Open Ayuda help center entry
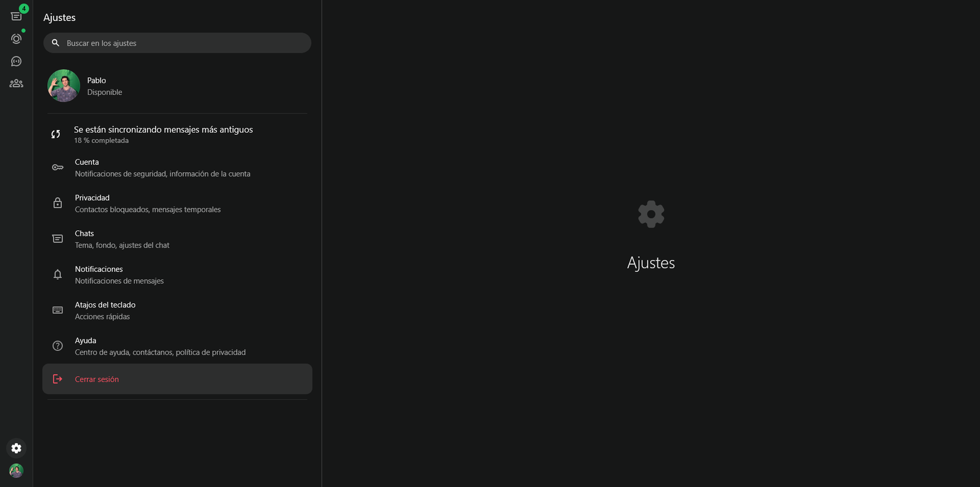Screen dimensions: 980x487 coord(177,346)
